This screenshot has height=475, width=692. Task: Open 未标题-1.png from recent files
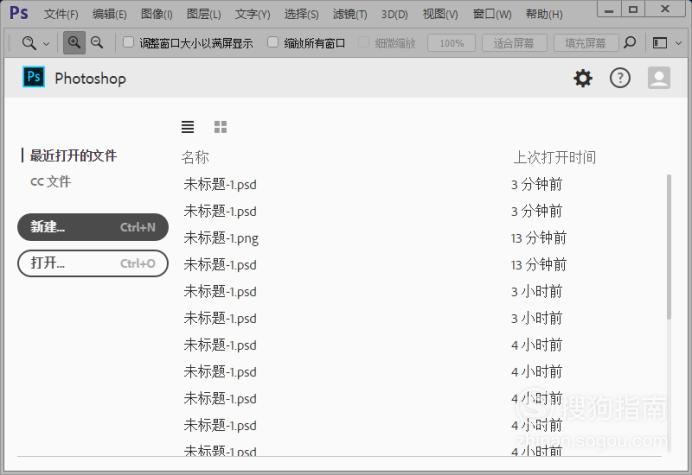(221, 238)
